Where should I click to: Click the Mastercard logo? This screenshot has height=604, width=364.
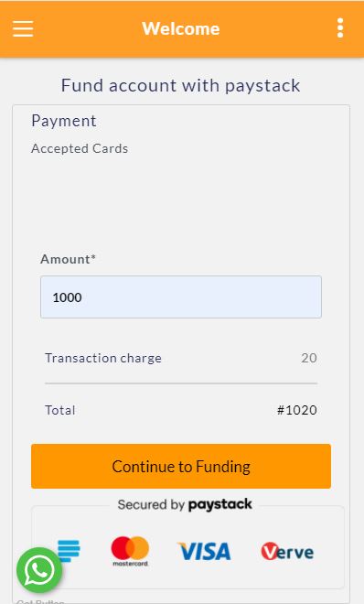(x=130, y=551)
